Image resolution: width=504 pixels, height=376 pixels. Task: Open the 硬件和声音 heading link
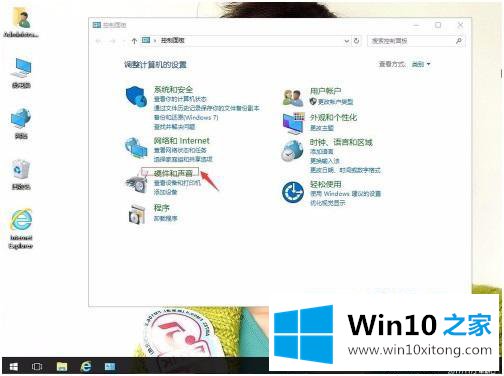[173, 173]
